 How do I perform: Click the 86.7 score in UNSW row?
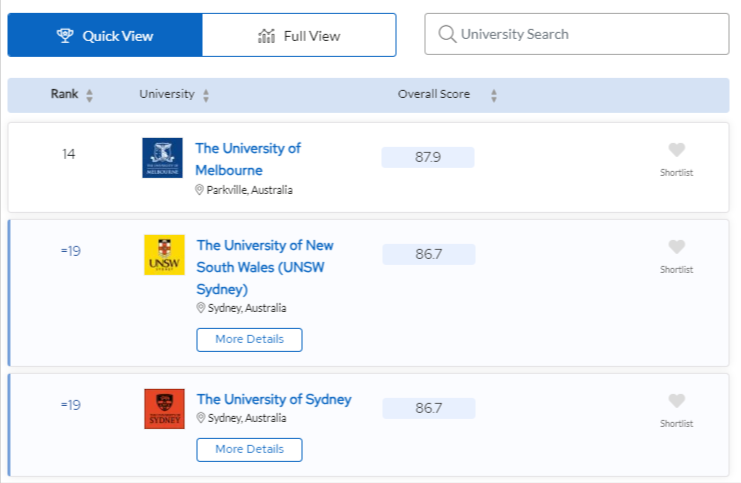click(x=429, y=254)
